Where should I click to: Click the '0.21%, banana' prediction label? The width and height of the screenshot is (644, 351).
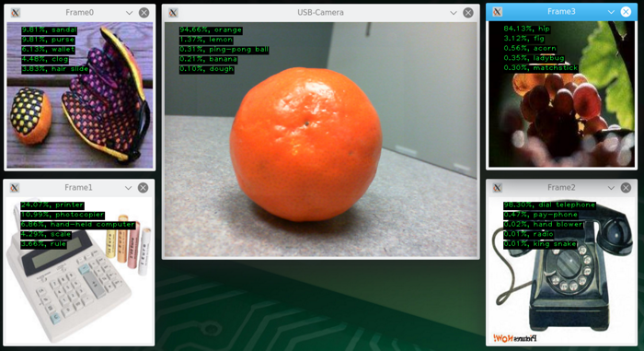click(x=208, y=60)
